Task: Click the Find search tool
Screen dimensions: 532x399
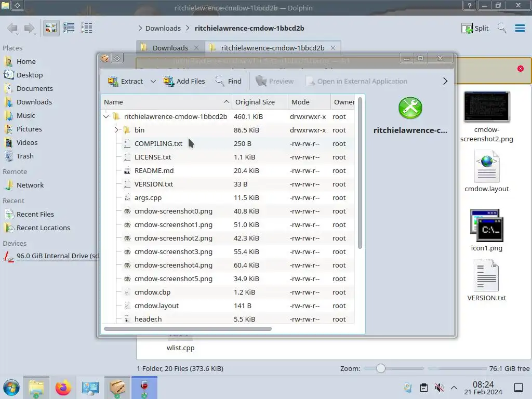Action: [x=229, y=82]
